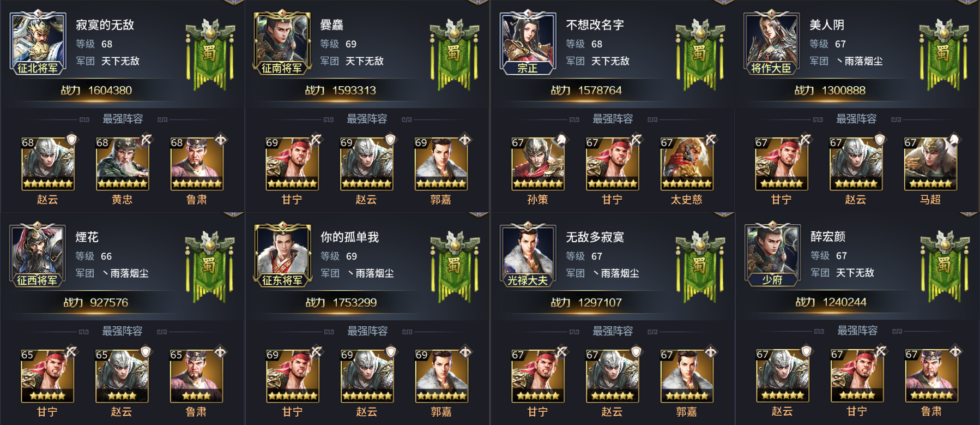
Task: Select 孙策 hero card in 不想改名字's lineup
Action: (x=538, y=164)
